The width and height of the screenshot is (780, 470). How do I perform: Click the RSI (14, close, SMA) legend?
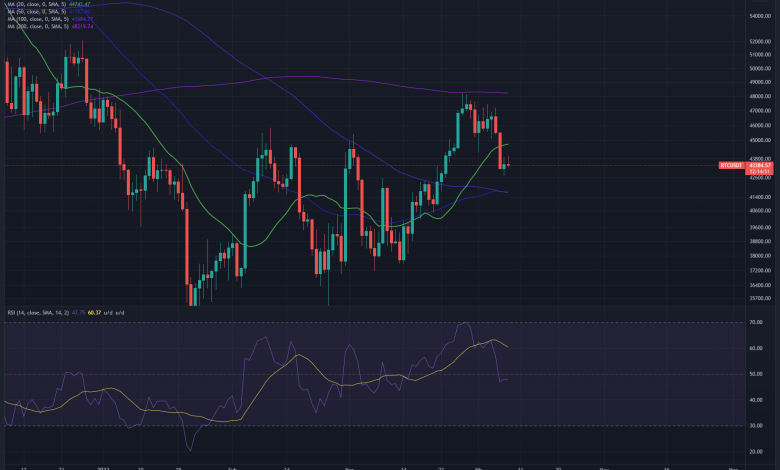(x=33, y=313)
